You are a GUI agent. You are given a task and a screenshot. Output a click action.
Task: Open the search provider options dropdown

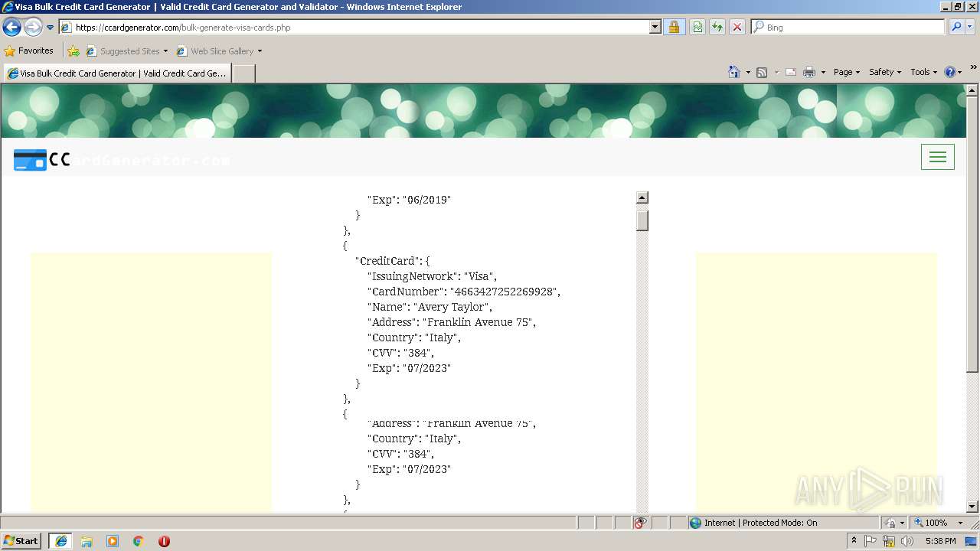click(x=971, y=28)
